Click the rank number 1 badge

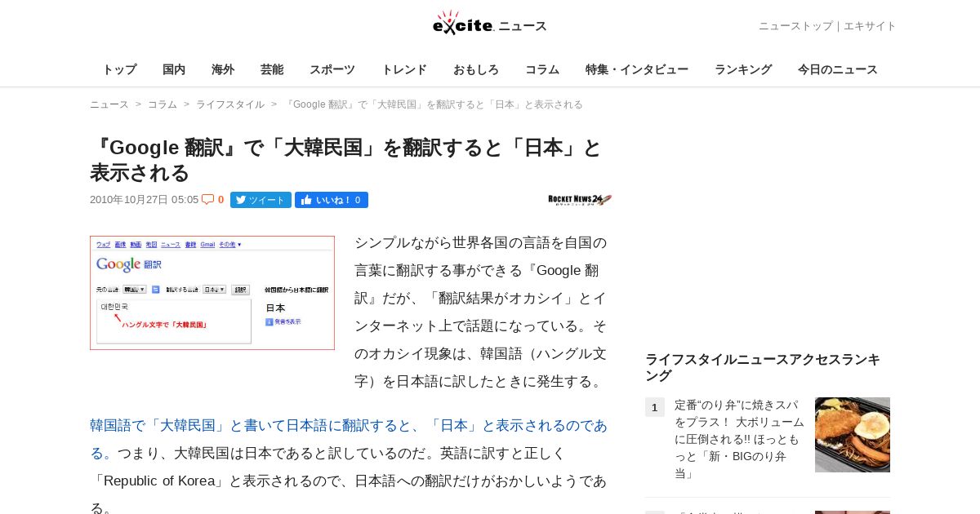click(x=655, y=407)
